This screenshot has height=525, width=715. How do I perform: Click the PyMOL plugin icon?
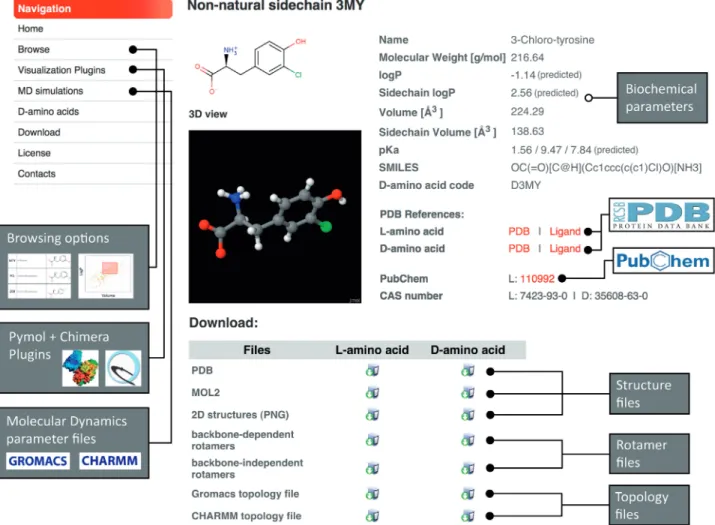[80, 368]
